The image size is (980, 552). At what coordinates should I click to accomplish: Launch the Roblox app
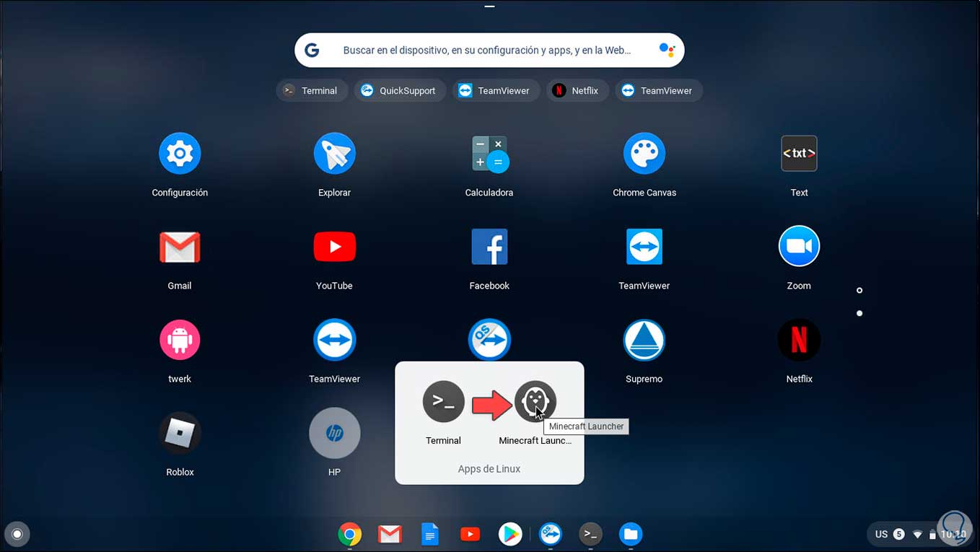click(x=180, y=433)
